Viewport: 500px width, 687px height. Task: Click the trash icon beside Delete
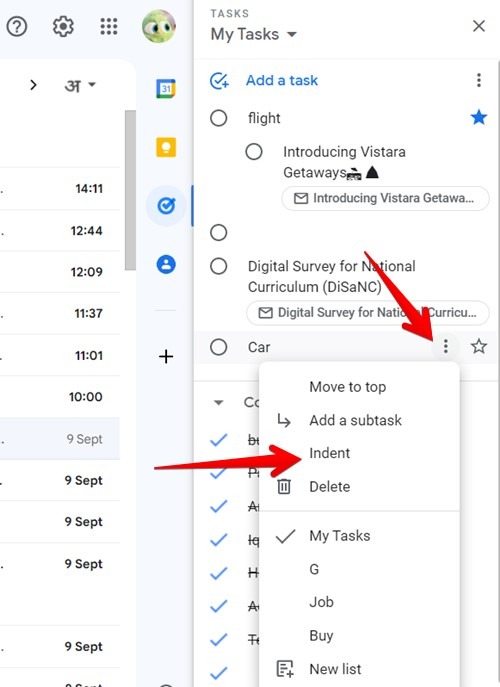tap(284, 486)
